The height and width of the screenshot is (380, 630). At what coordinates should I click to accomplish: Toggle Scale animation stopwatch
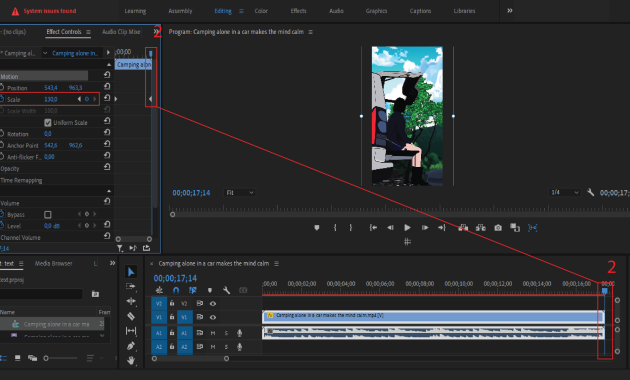click(x=2, y=99)
